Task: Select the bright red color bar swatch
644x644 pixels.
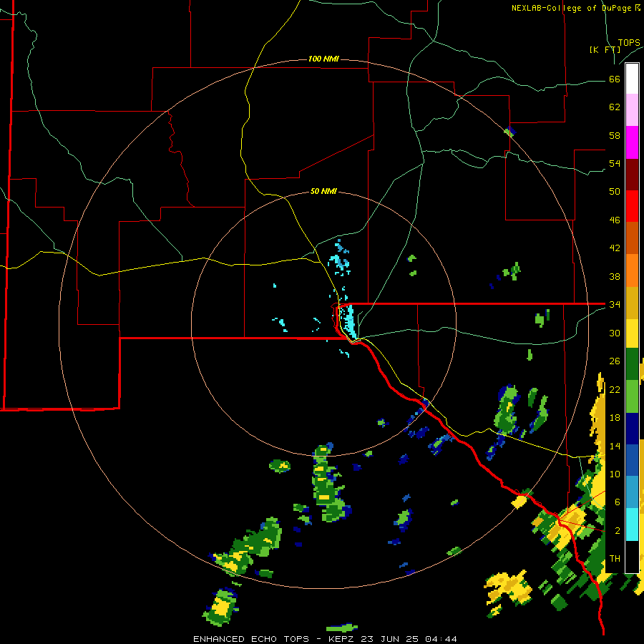Action: (x=632, y=206)
